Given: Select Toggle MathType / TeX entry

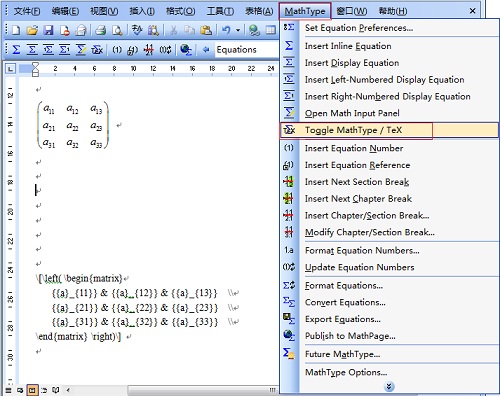Looking at the screenshot, I should (x=389, y=130).
